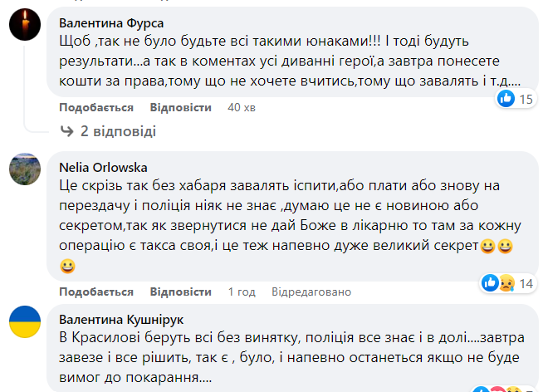Expand the 2 відповіді replies thread
The image size is (543, 392).
point(117,131)
